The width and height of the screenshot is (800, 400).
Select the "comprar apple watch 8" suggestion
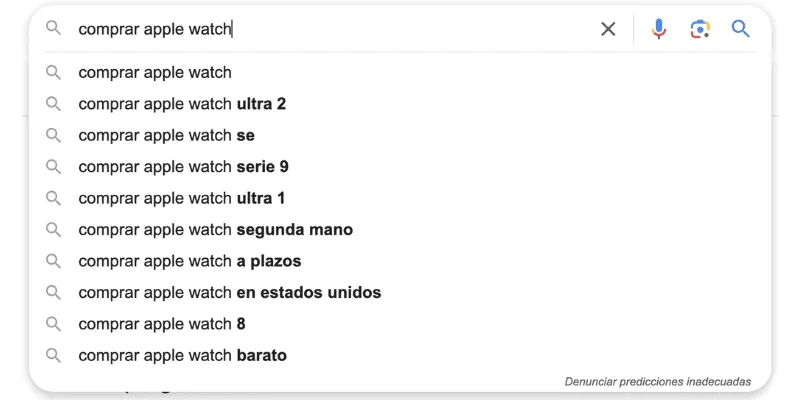(x=162, y=324)
